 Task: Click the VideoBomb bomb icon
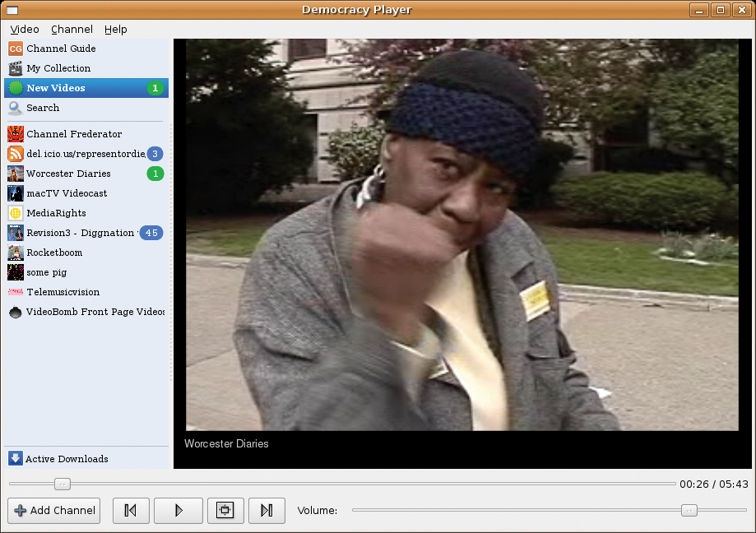click(x=16, y=313)
